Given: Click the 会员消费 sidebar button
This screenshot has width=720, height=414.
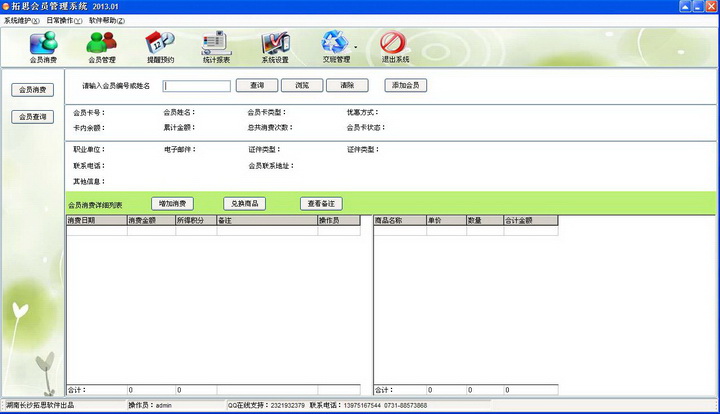Looking at the screenshot, I should (x=33, y=90).
